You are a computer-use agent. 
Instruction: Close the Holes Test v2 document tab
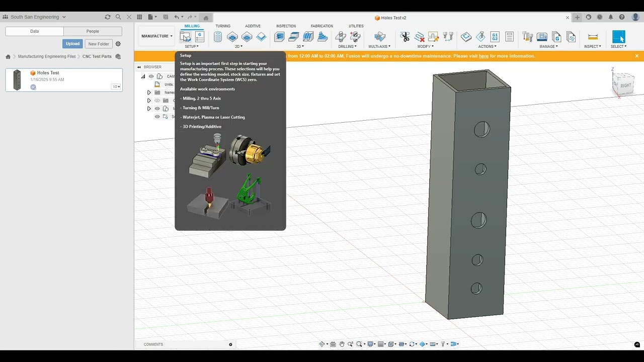(568, 18)
